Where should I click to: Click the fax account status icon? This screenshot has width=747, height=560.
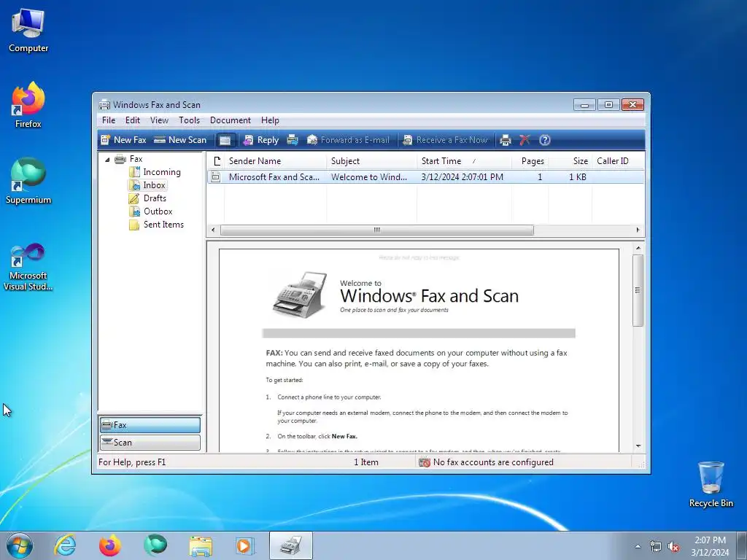pyautogui.click(x=424, y=462)
